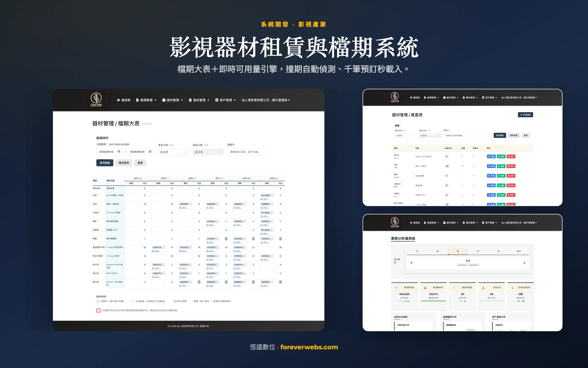This screenshot has height=368, width=588.
Task: Open 產品分類 (二) select in the 檔期大表 filter
Action: (208, 152)
